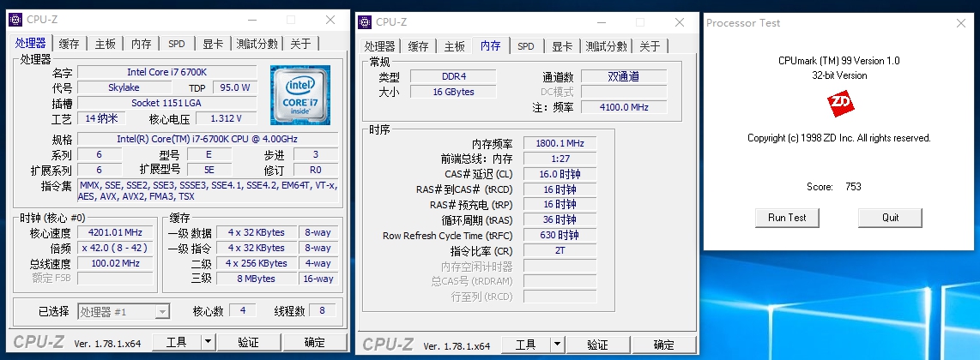This screenshot has width=980, height=360.
Task: Open 显卡 tab in left CPU-Z window
Action: pos(213,44)
